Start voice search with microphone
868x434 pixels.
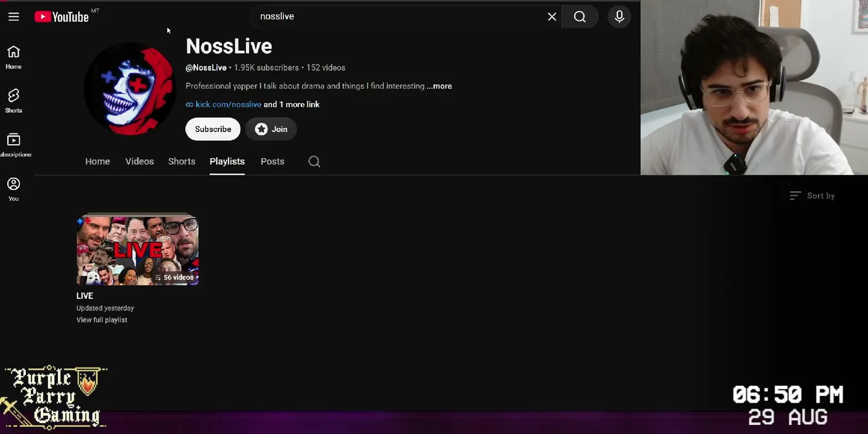click(x=619, y=17)
